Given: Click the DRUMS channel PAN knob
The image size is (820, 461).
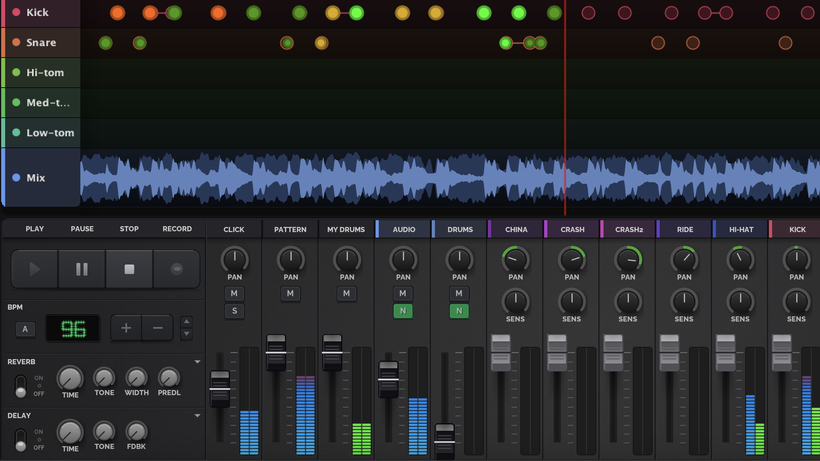Looking at the screenshot, I should coord(459,259).
